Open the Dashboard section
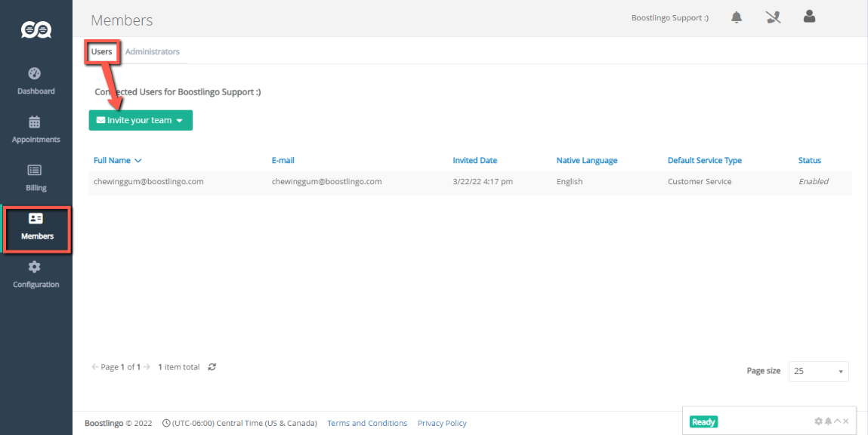Viewport: 868px width, 435px height. coord(36,82)
